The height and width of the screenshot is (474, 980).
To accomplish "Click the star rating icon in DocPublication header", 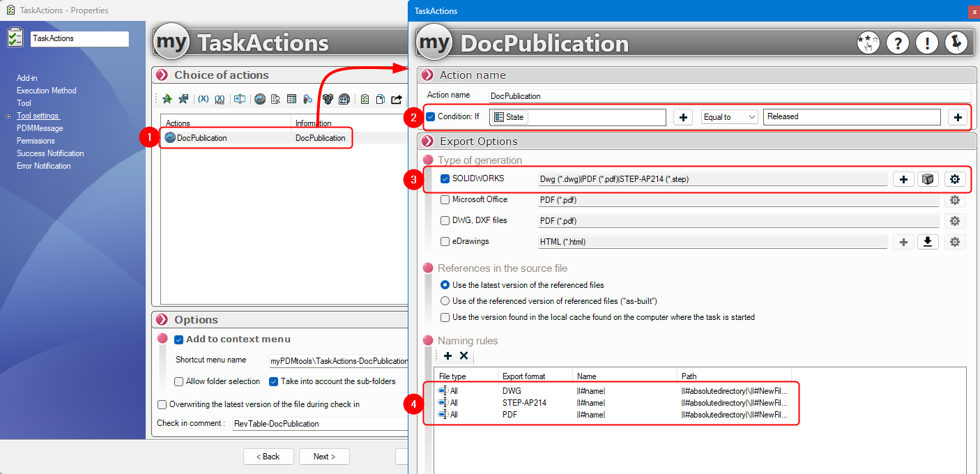I will tap(868, 43).
